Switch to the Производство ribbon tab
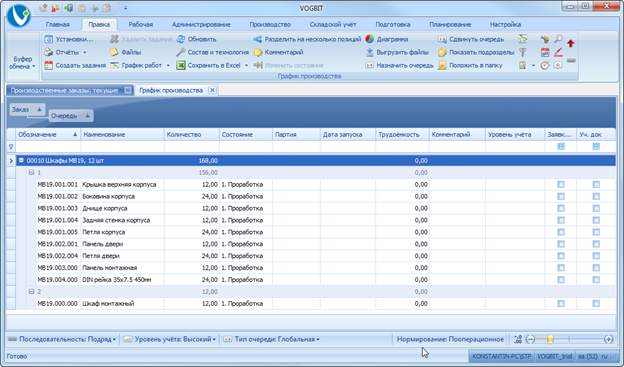This screenshot has width=624, height=367. point(270,24)
